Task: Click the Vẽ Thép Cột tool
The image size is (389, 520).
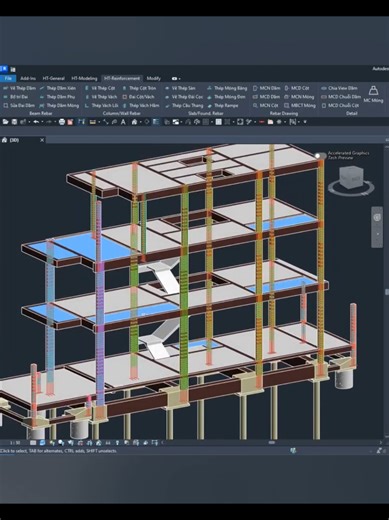Action: [x=100, y=88]
